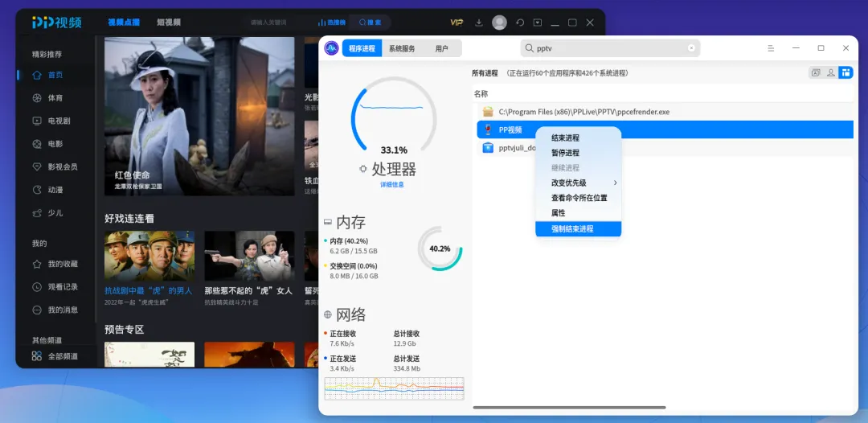Open the mini-mode dropdown icon in PP视频
Image resolution: width=868 pixels, height=423 pixels.
point(538,23)
